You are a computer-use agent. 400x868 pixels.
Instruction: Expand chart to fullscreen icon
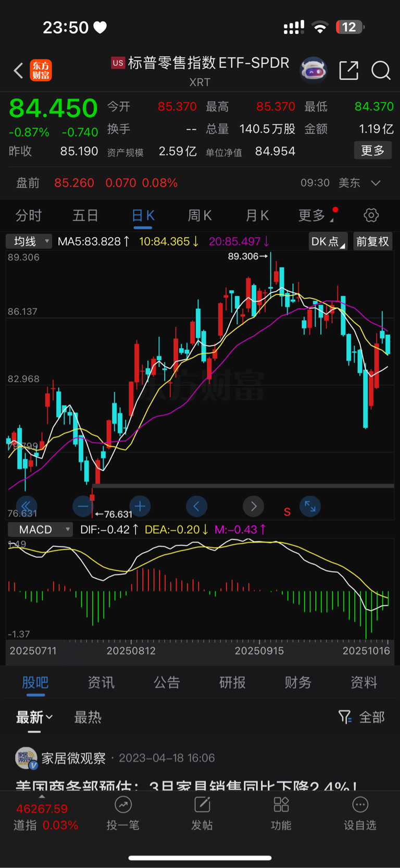310,506
